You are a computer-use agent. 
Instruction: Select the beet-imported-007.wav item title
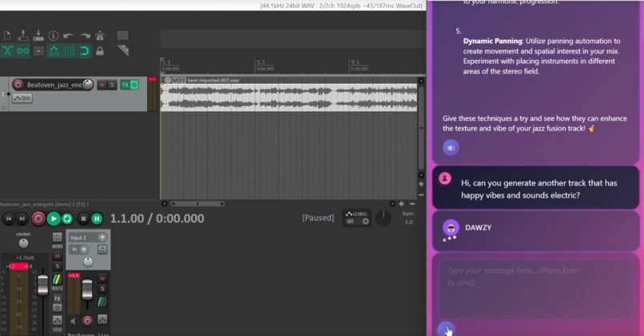(213, 80)
